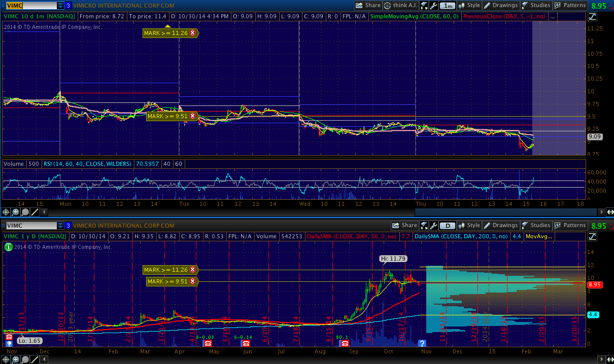
Task: Click the green info icon on lower chart
Action: click(8, 247)
